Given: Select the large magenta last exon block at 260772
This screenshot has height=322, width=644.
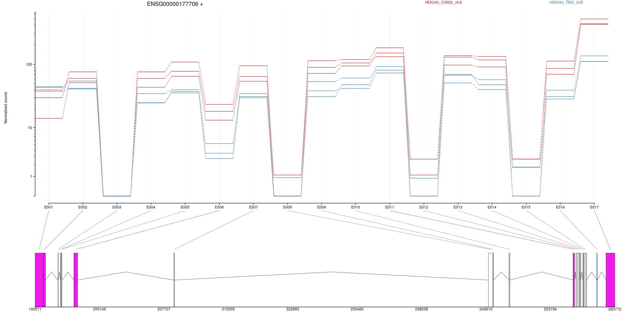Looking at the screenshot, I should pyautogui.click(x=610, y=280).
